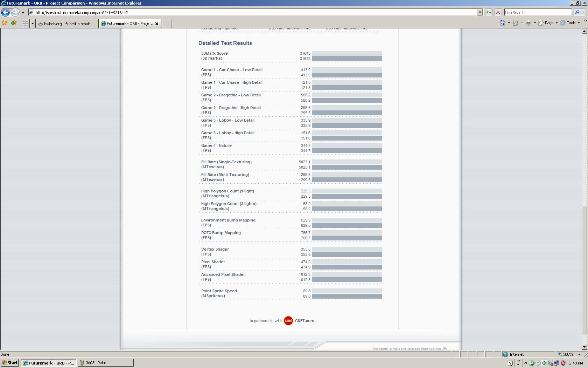Viewport: 588px width, 368px height.
Task: Expand the tab list dropdown arrow
Action: [x=33, y=23]
